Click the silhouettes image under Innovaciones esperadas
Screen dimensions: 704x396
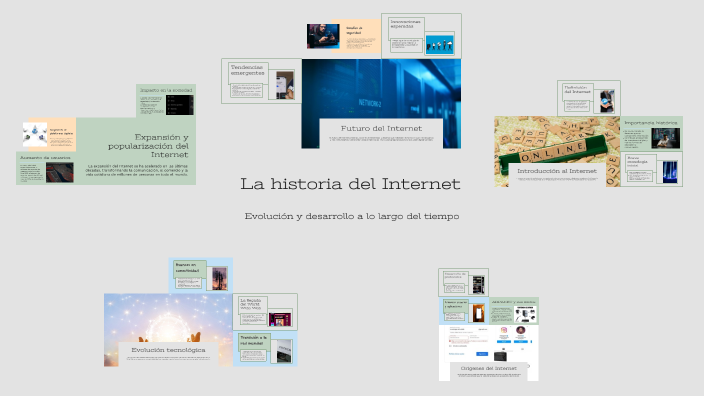coord(440,45)
